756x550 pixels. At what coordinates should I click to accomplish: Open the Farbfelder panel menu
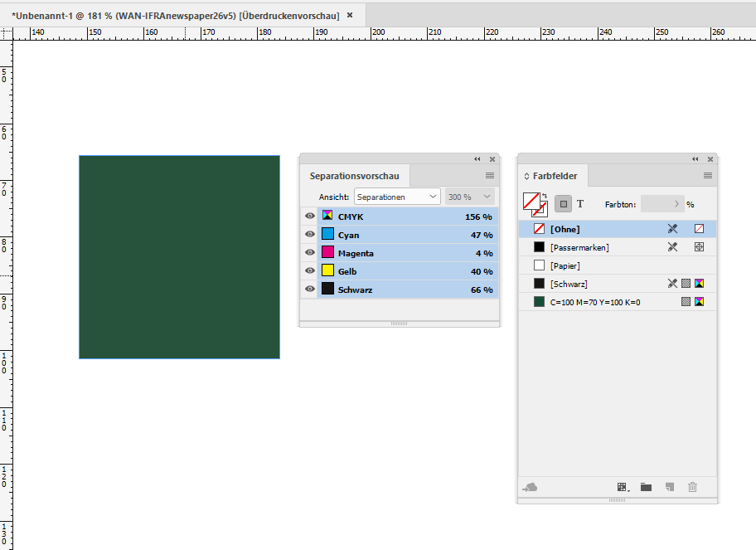tap(707, 175)
